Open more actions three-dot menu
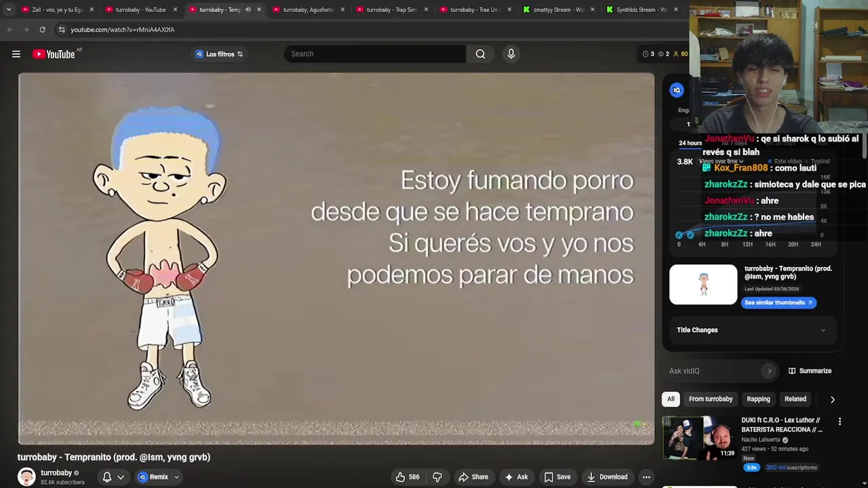 pos(646,477)
